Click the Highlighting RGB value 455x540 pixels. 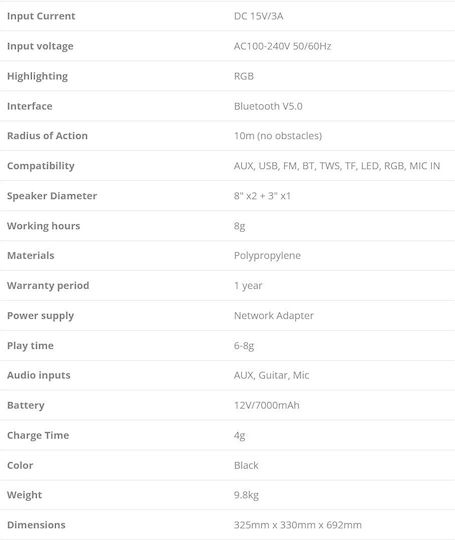(244, 76)
